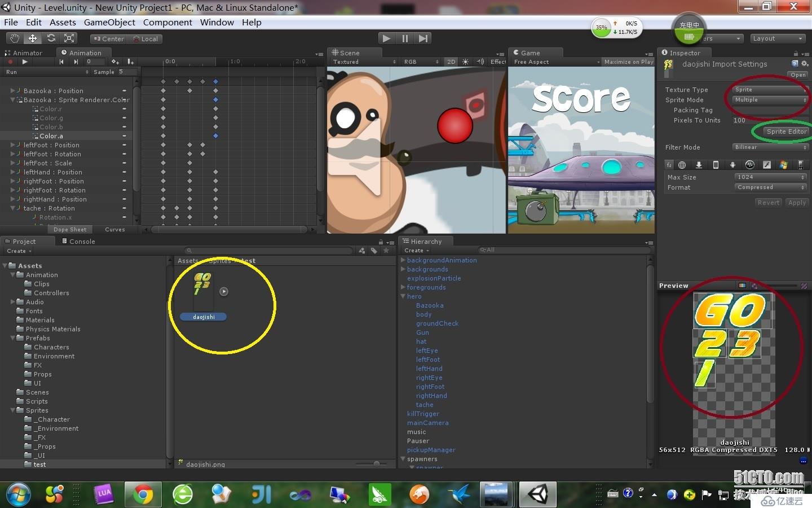Expand daojishi sprite sub-assets arrow
The width and height of the screenshot is (812, 508).
[224, 292]
